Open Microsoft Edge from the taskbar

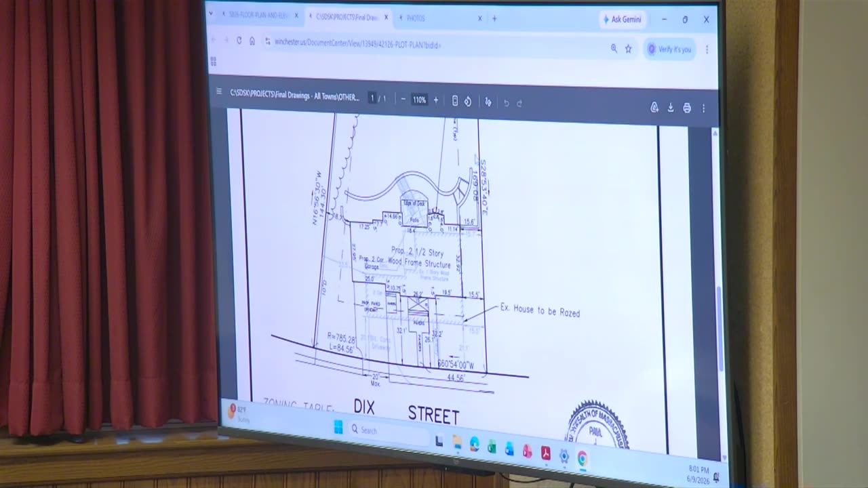tap(474, 445)
